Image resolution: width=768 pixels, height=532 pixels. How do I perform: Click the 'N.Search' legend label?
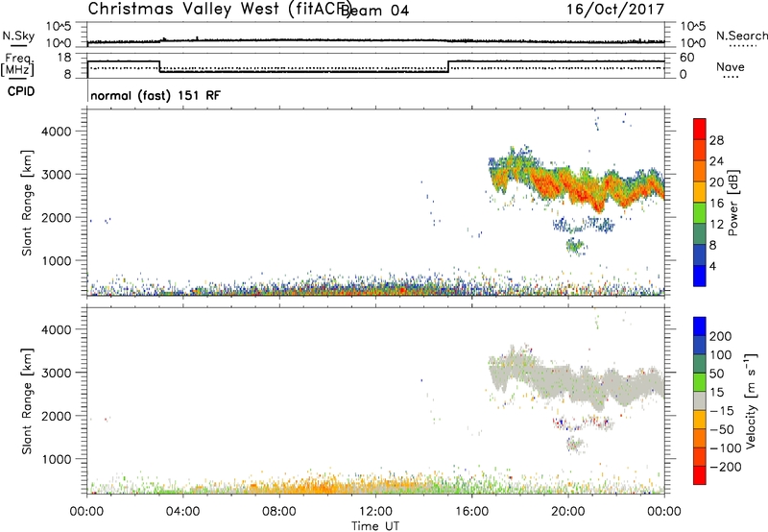[741, 36]
